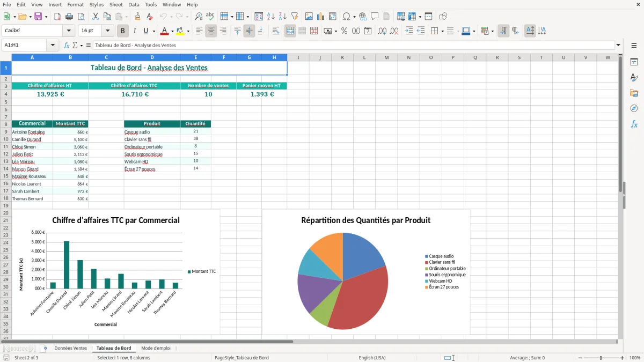Apply the yellow highlighting color
The image size is (644, 362).
click(181, 31)
